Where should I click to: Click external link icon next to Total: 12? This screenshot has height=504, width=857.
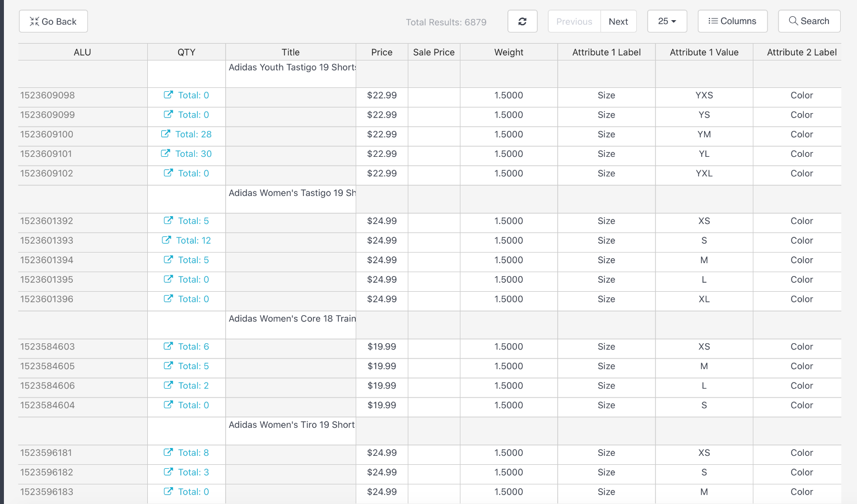pos(166,240)
